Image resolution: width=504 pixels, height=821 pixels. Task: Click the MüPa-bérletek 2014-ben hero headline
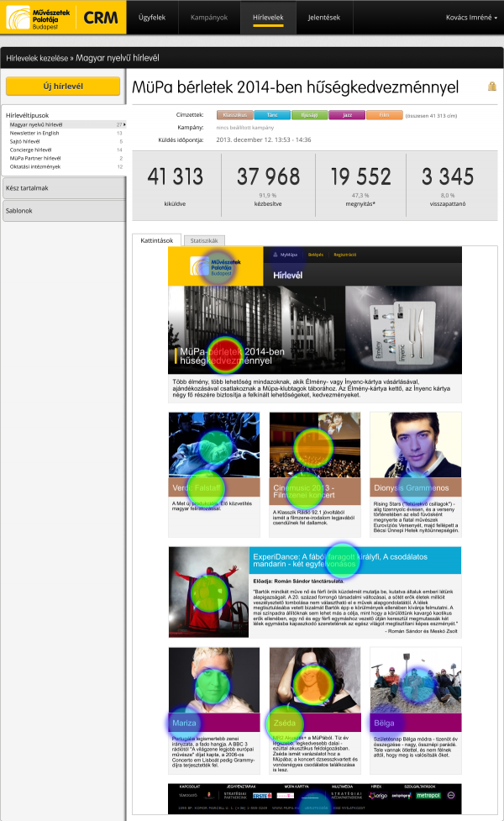click(233, 356)
